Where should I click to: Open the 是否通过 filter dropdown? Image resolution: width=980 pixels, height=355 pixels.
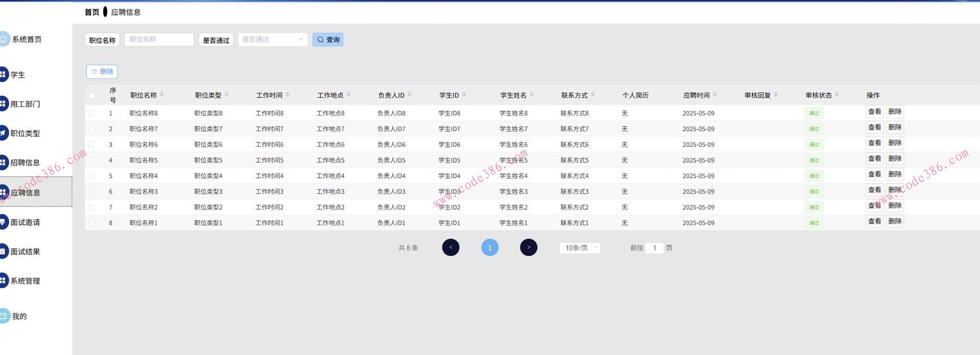[x=273, y=39]
